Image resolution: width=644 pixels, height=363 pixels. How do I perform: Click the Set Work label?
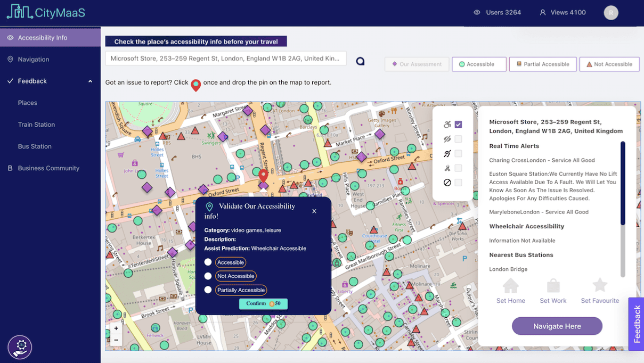click(553, 301)
